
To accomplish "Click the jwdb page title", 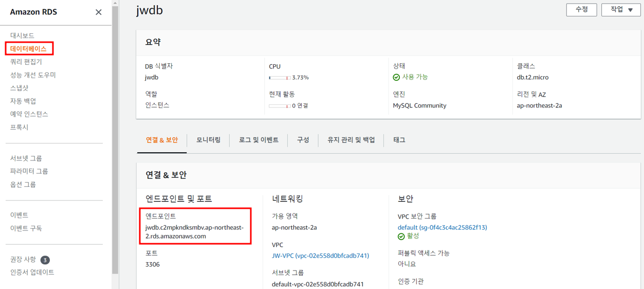I will click(150, 9).
